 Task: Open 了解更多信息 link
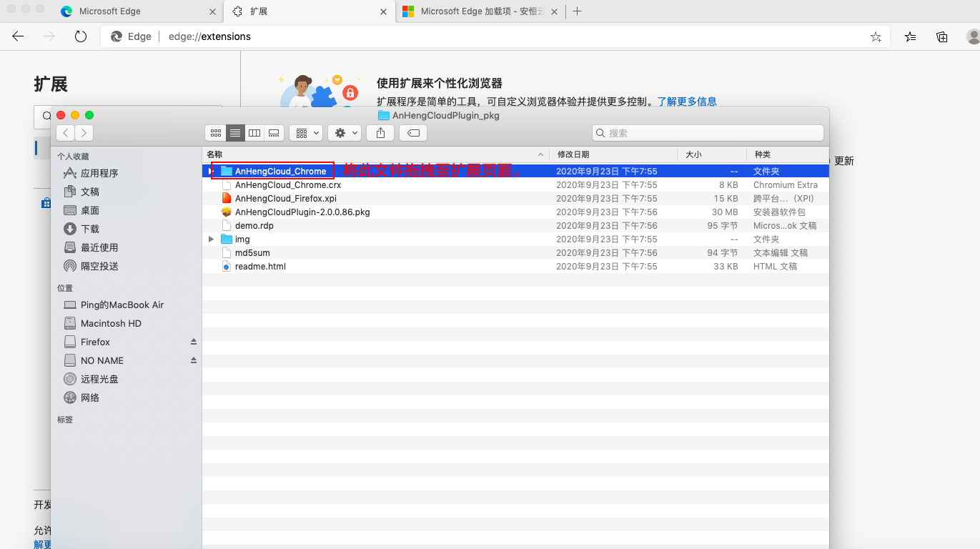tap(687, 102)
